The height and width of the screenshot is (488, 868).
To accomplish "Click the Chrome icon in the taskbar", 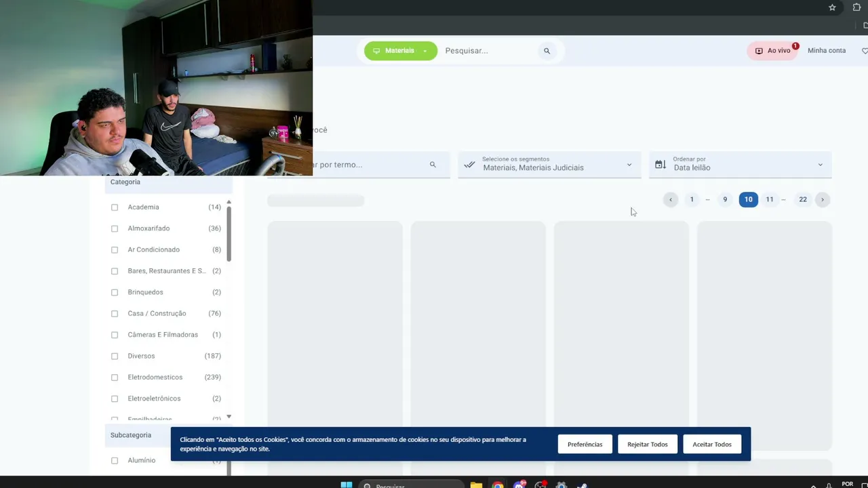I will point(498,485).
